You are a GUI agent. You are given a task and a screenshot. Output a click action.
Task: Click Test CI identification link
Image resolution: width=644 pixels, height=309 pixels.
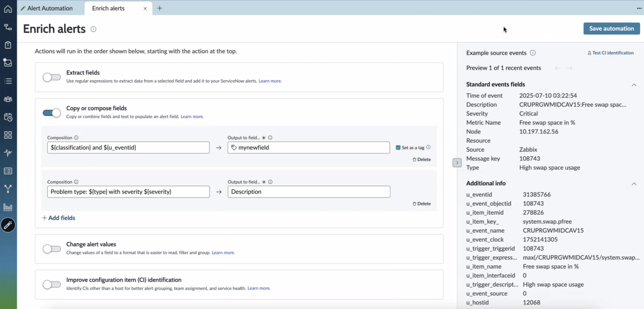[610, 53]
